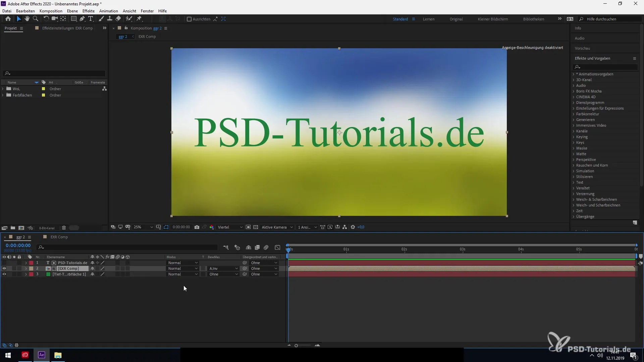Switch to the Lernen workspace
This screenshot has width=644, height=362.
click(429, 19)
